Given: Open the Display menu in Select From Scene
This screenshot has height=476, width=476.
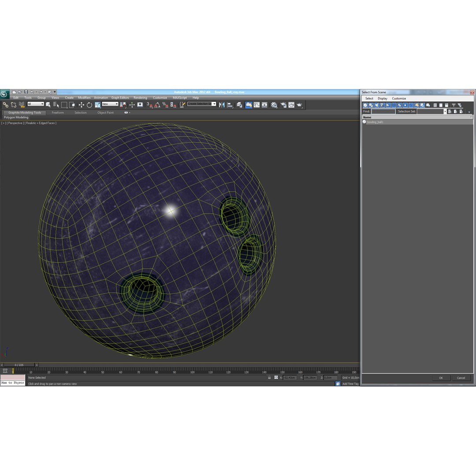Looking at the screenshot, I should coord(383,99).
